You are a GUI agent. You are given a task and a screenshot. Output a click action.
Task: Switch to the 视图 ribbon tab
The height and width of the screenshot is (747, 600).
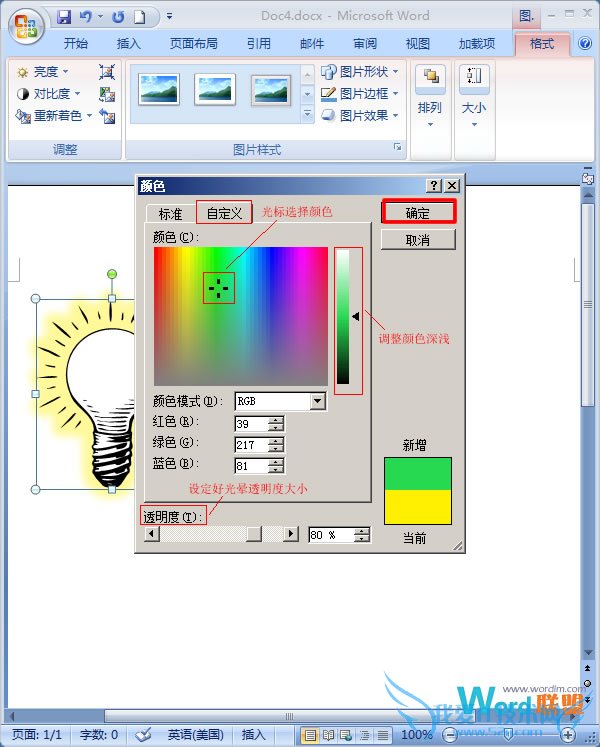(418, 44)
